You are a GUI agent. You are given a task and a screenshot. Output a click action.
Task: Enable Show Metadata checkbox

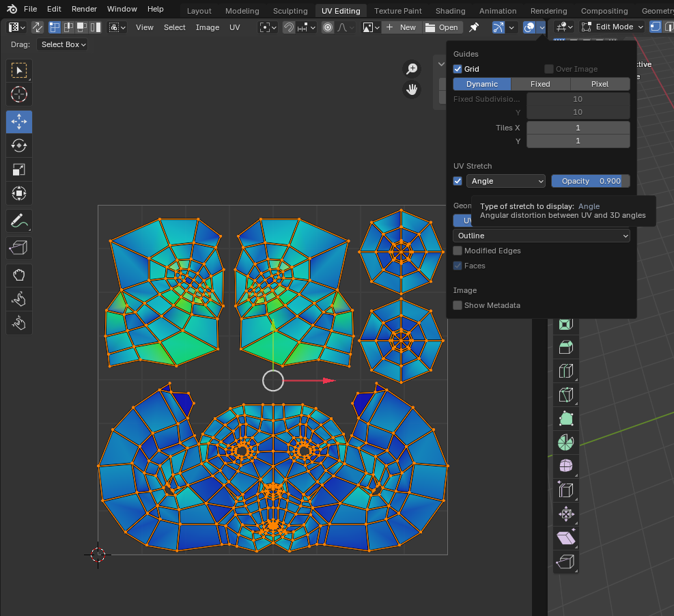458,305
